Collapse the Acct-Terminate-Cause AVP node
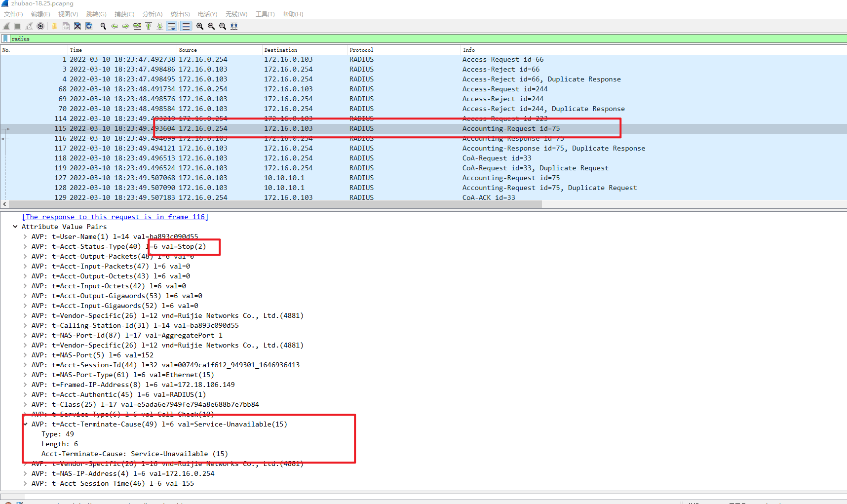 click(x=25, y=424)
